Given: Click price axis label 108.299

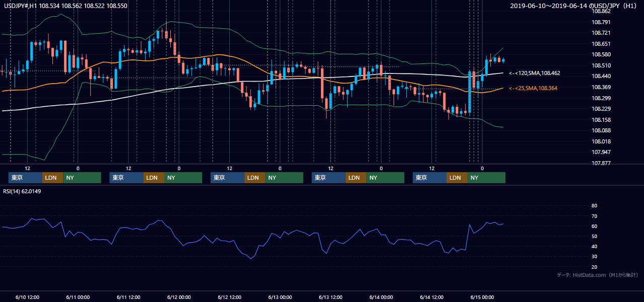Looking at the screenshot, I should coord(601,98).
